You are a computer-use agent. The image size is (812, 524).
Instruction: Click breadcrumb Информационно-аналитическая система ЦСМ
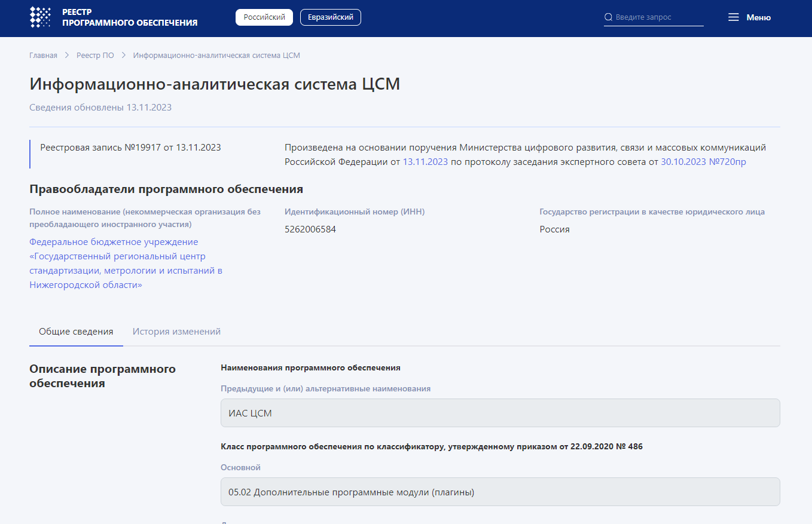pyautogui.click(x=216, y=56)
